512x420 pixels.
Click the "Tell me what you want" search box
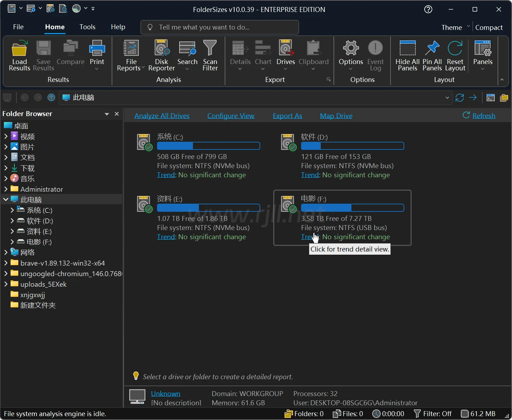pyautogui.click(x=220, y=27)
